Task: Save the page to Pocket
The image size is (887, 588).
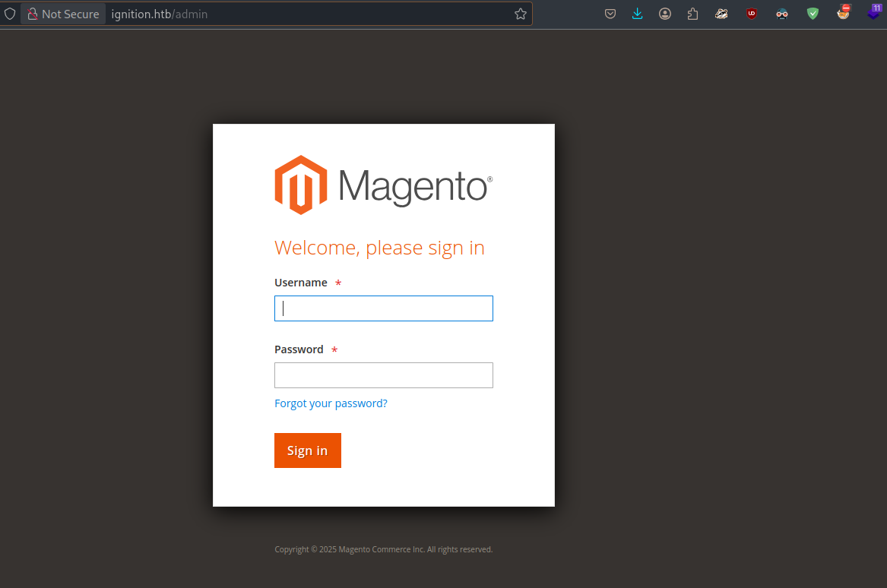Action: point(610,14)
